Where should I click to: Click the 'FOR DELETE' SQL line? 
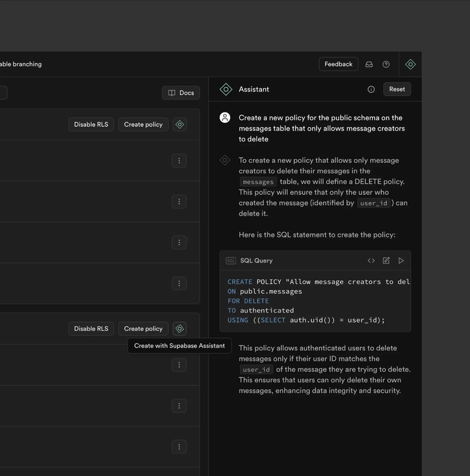[248, 301]
